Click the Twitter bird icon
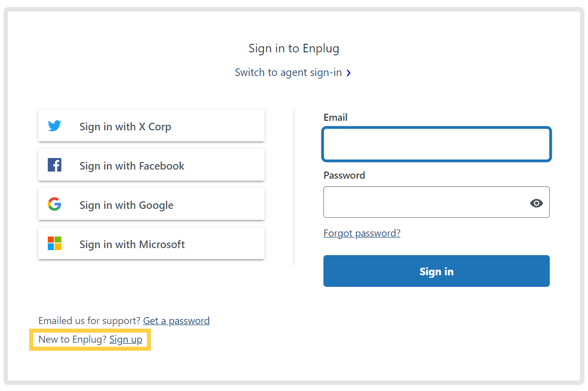 pos(54,126)
